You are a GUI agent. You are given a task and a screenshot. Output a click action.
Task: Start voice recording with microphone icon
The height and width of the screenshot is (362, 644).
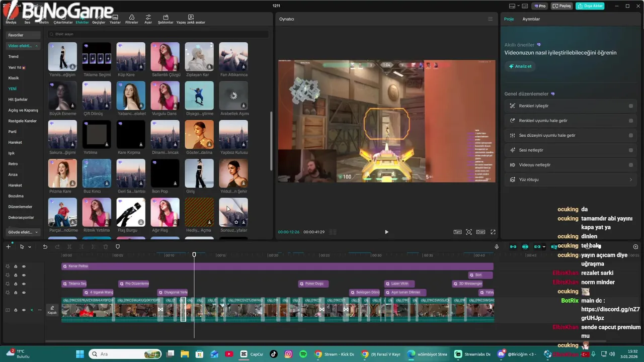497,246
